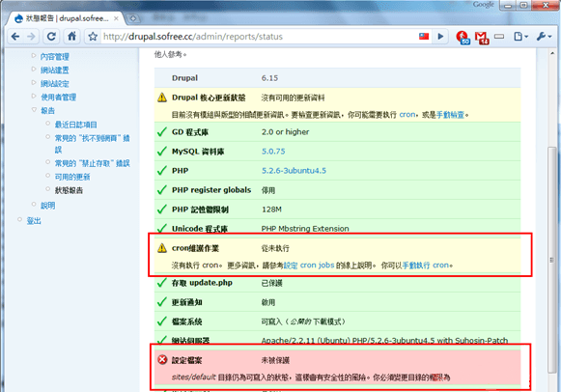Open 使用者管理 in the sidebar
Screen dimensions: 561x392
tap(58, 98)
